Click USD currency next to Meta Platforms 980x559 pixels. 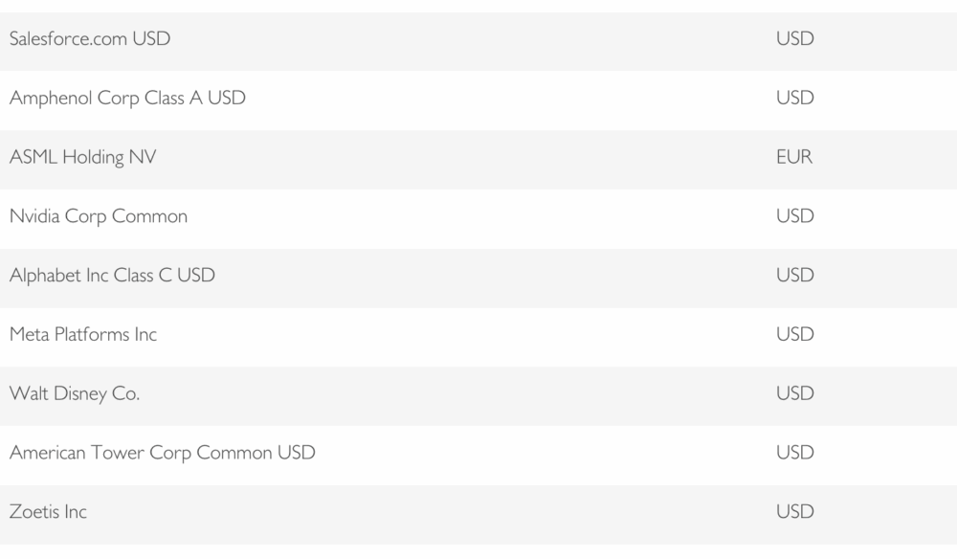[x=795, y=335]
